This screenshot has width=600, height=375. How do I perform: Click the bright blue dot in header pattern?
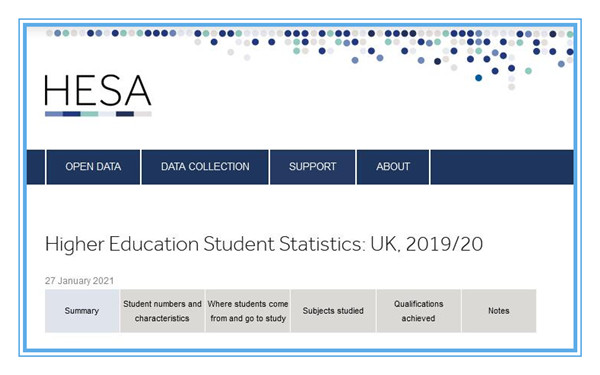coord(478,78)
